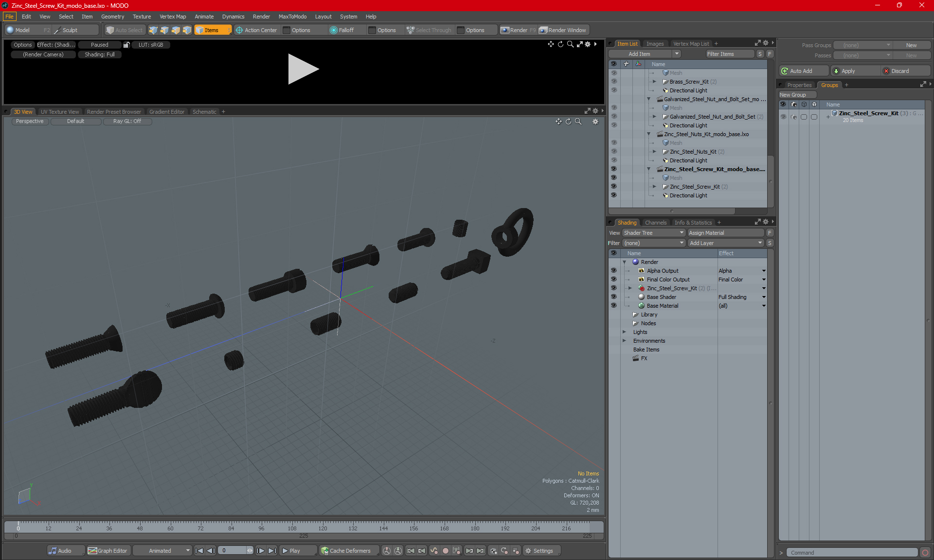The height and width of the screenshot is (560, 934).
Task: Open Add Item dropdown
Action: [x=645, y=54]
